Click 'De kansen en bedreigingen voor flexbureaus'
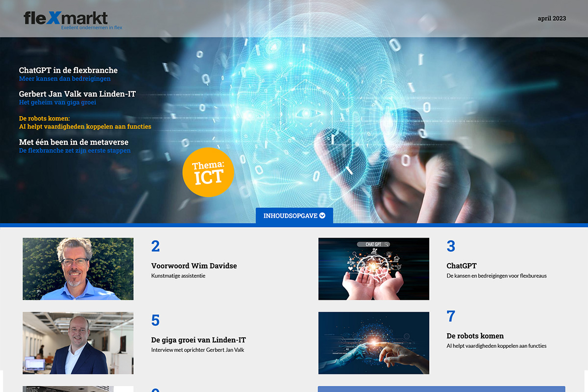 pyautogui.click(x=497, y=276)
